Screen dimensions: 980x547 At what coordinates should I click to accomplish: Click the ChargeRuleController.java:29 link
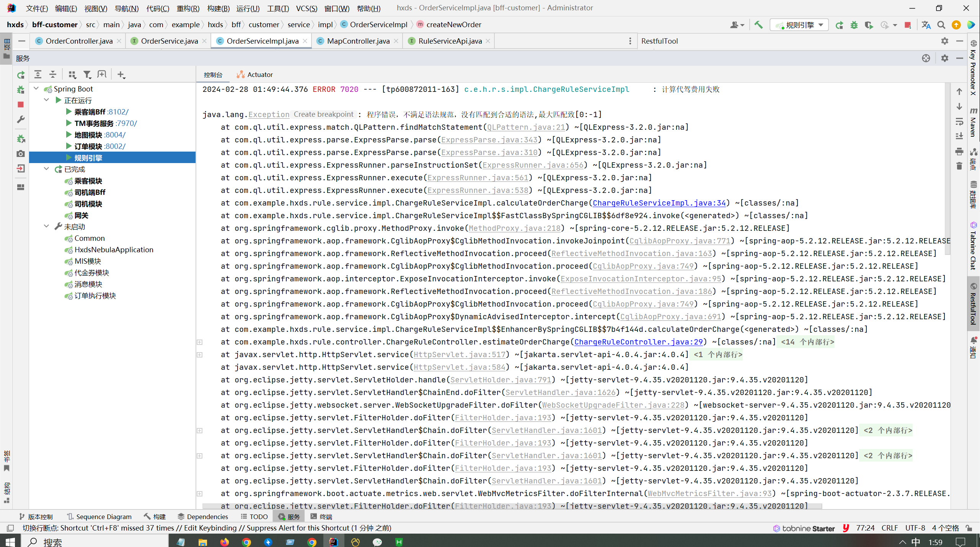(638, 342)
